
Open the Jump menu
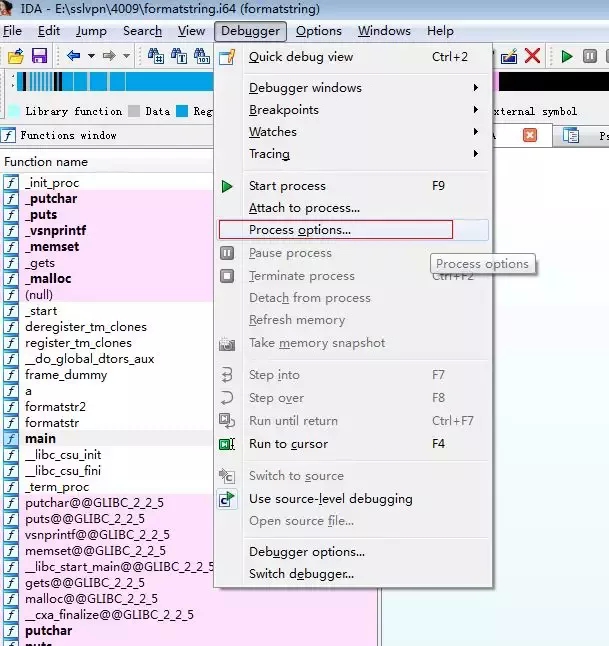point(91,31)
